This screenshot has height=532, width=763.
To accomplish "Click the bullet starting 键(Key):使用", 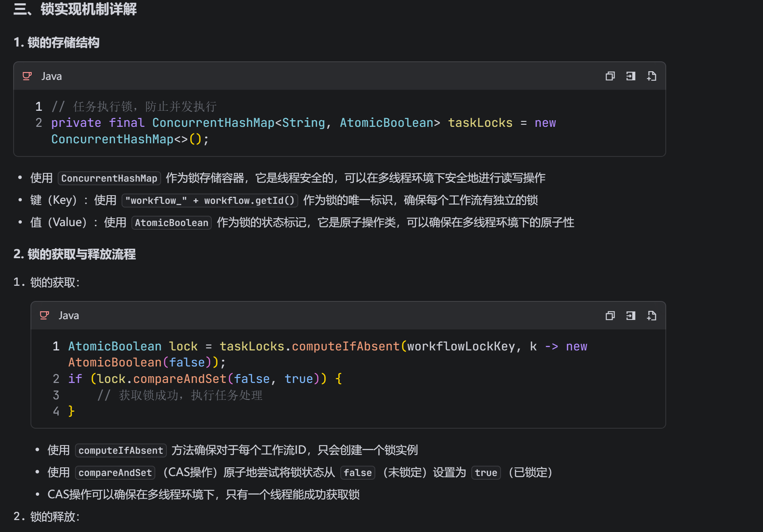I will coord(284,201).
